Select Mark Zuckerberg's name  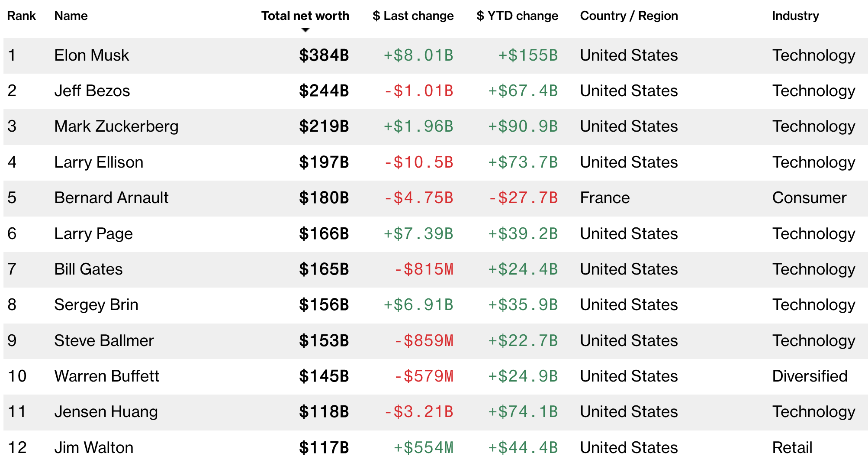(x=116, y=126)
